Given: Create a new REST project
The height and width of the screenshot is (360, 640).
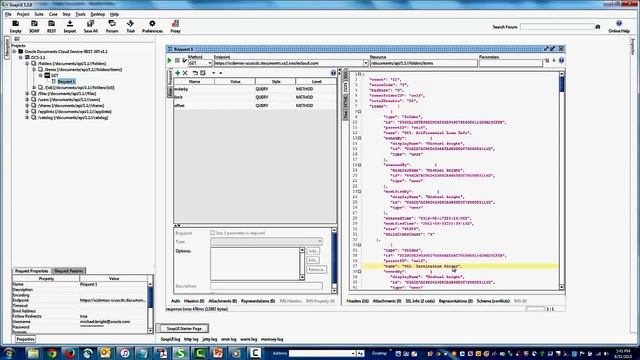Looking at the screenshot, I should pyautogui.click(x=51, y=27).
